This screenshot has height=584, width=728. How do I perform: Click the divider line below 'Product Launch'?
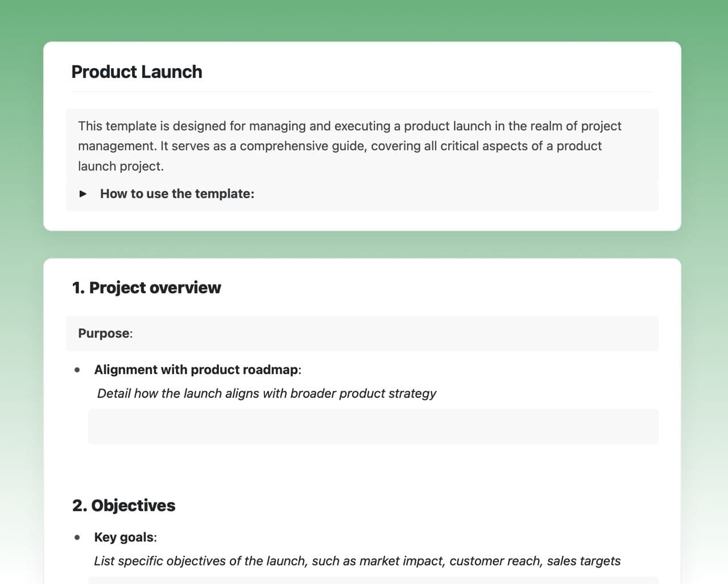coord(362,92)
